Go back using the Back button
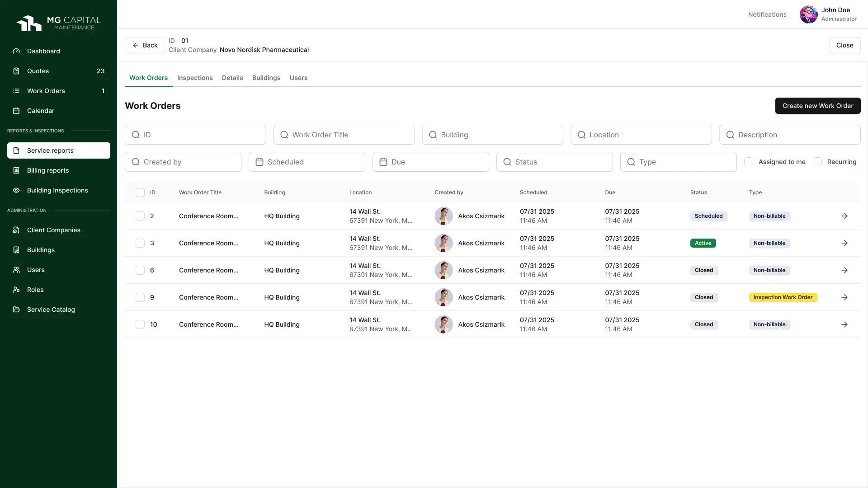 (145, 45)
